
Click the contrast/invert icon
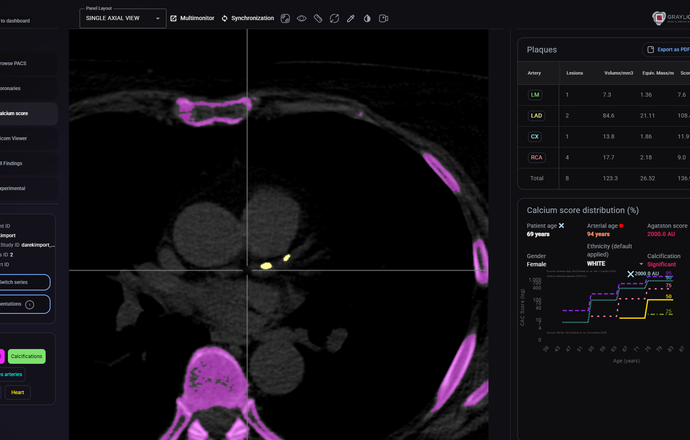coord(367,18)
